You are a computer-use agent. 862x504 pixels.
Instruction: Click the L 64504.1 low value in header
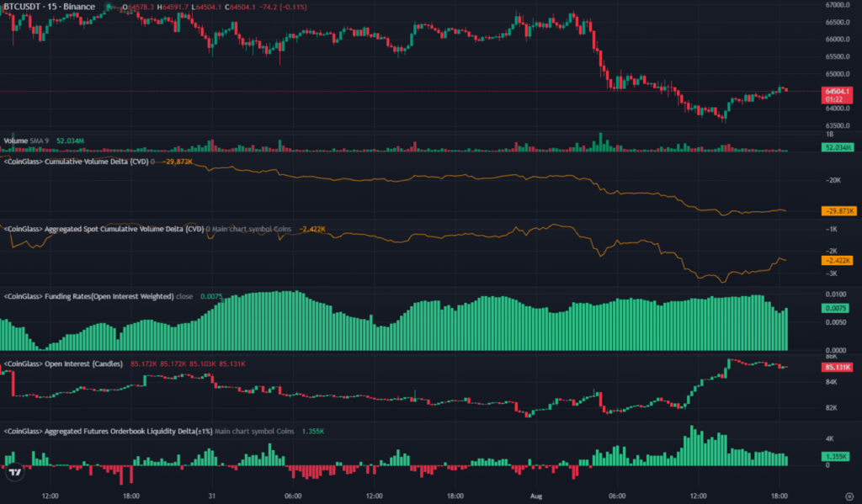(207, 7)
